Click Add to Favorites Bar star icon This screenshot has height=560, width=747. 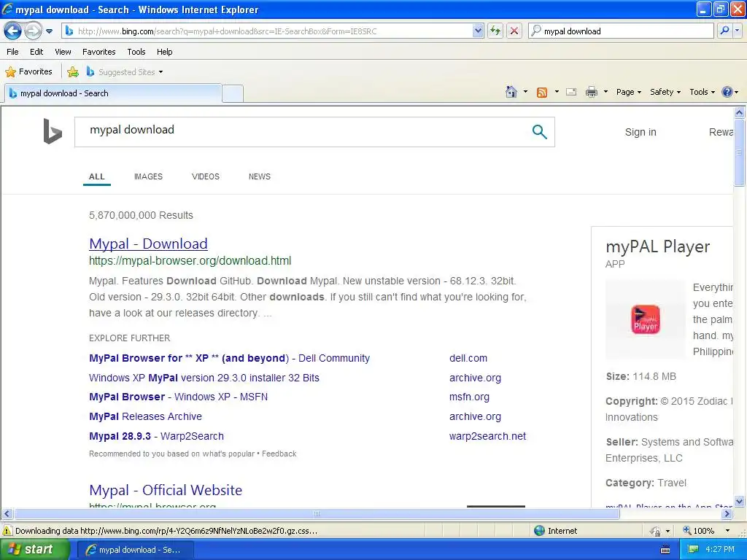tap(73, 72)
